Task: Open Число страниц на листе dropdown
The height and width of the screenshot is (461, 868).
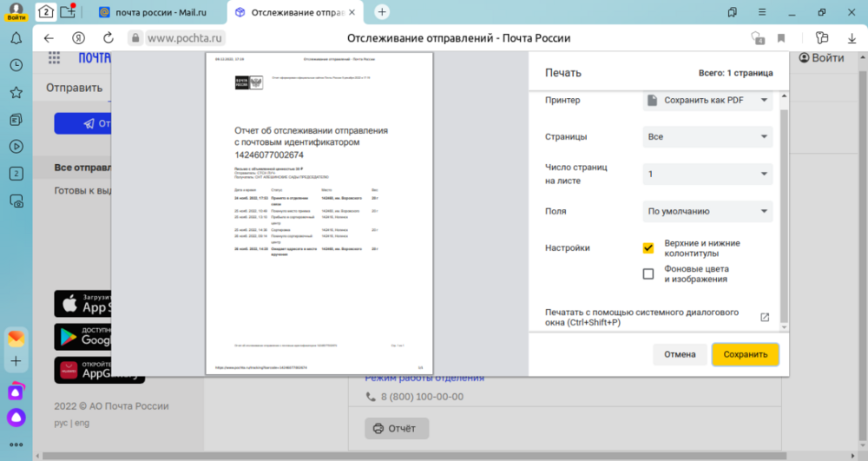Action: point(707,174)
